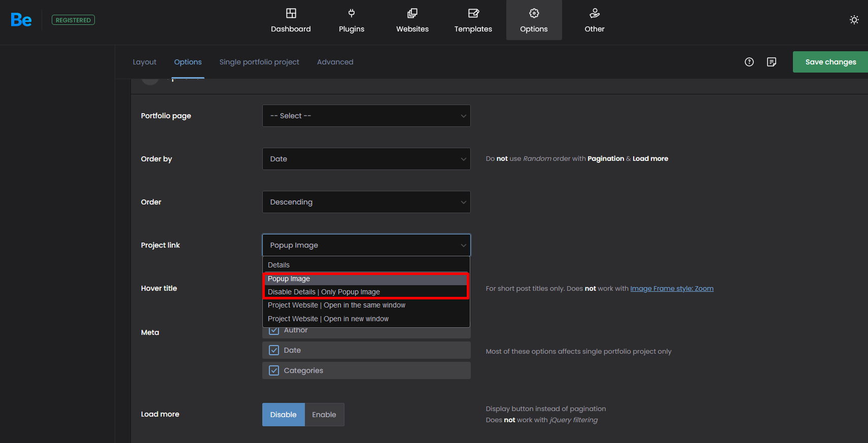The height and width of the screenshot is (443, 868).
Task: Choose Disable Details | Only Popup Image
Action: [366, 292]
